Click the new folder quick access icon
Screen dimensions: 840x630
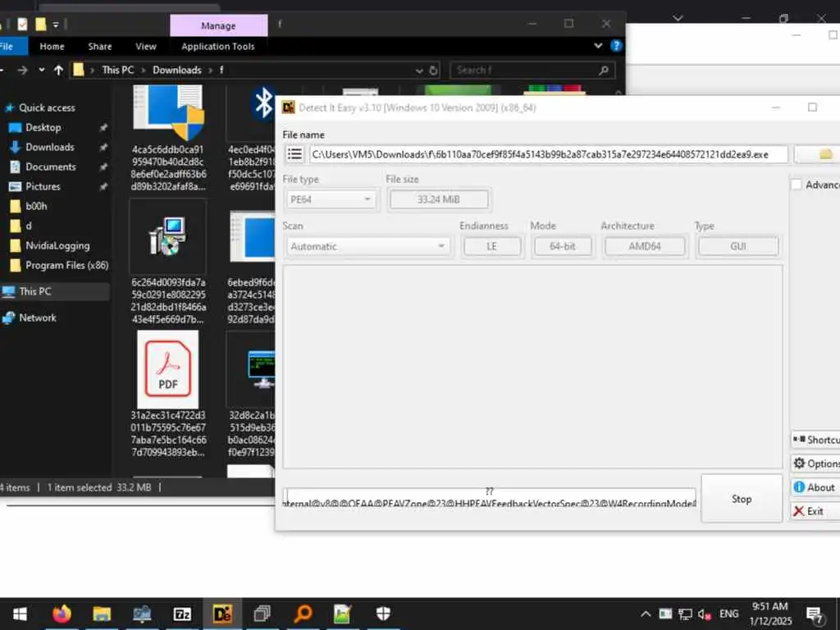click(x=41, y=25)
